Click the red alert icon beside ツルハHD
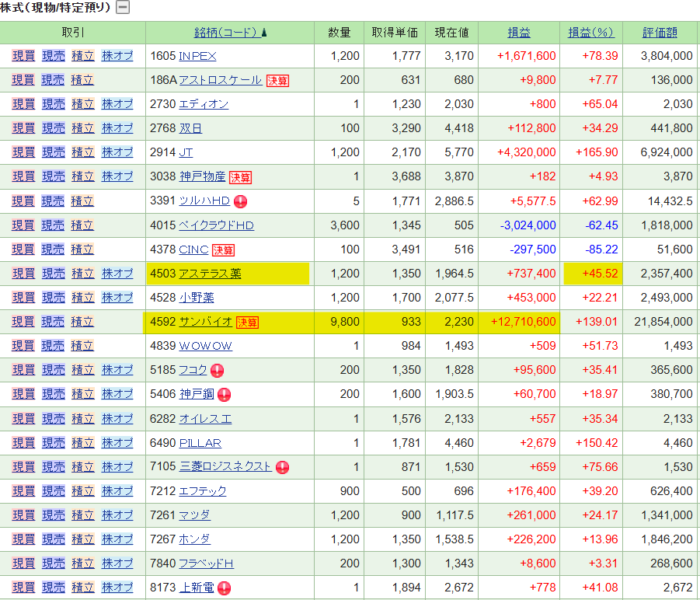This screenshot has width=700, height=600. (241, 201)
